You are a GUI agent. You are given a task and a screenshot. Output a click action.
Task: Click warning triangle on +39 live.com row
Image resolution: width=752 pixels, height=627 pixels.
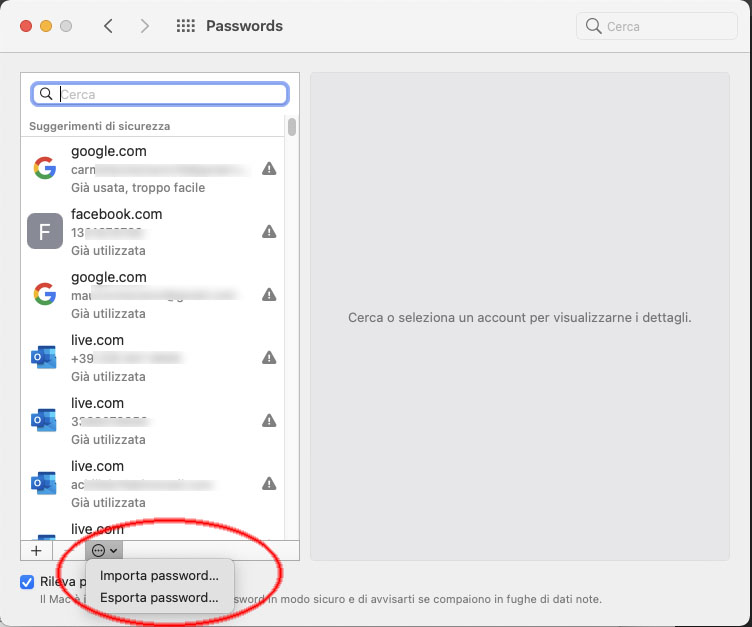tap(269, 357)
